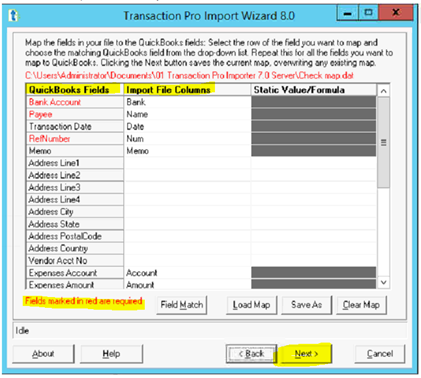Save the mapping using Save As
Image resolution: width=421 pixels, height=378 pixels.
(307, 305)
